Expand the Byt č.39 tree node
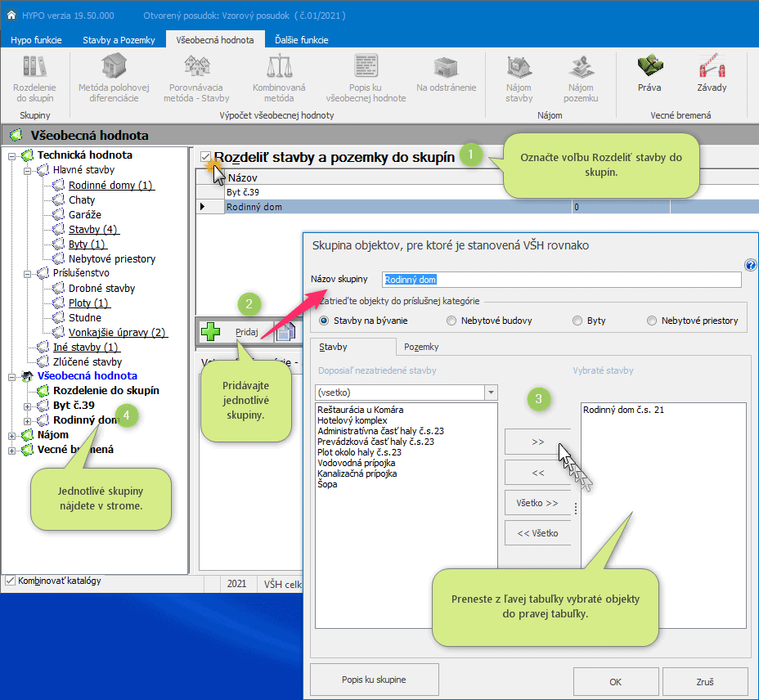Screen dimensions: 759x700 point(29,406)
